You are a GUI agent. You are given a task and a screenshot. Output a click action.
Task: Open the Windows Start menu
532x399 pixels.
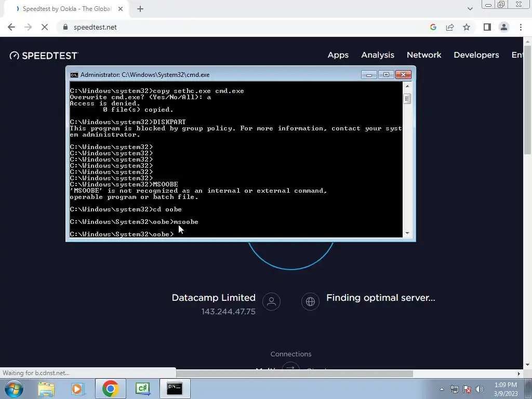point(14,389)
